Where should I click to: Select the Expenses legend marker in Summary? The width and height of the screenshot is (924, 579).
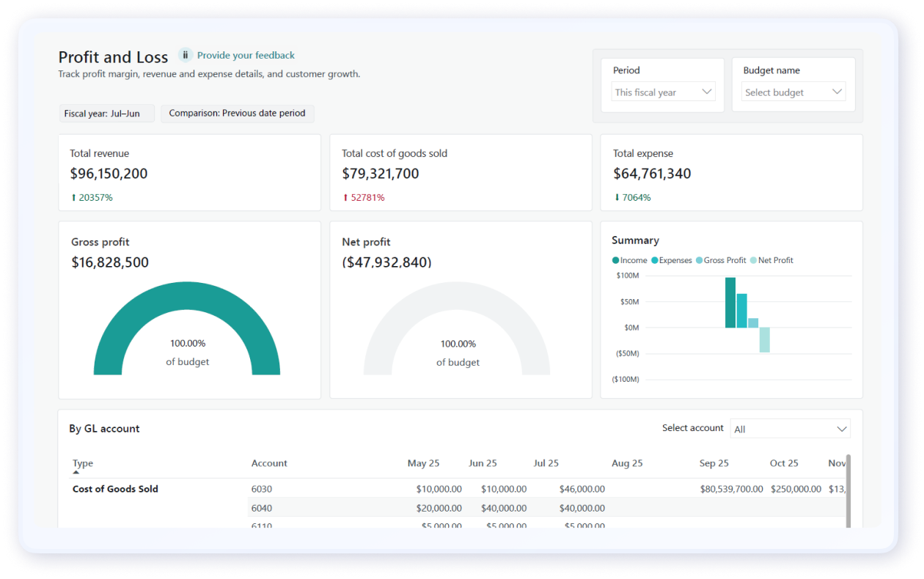tap(654, 261)
